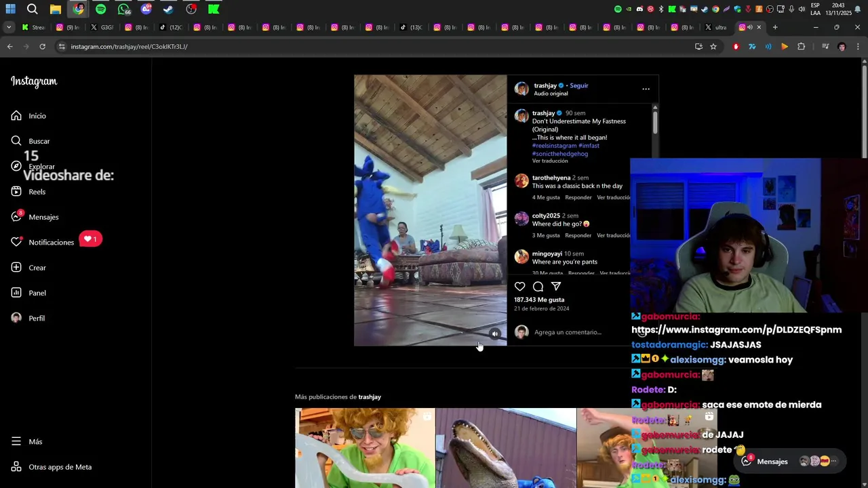Screen dimensions: 868x488
Task: Switch to the Kick Stream tab
Action: 34,27
